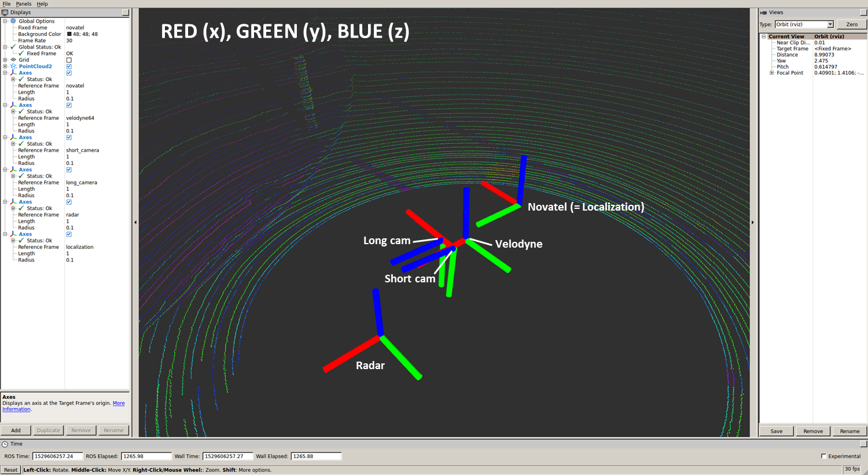Uncheck the Axes display for novatel

click(69, 73)
